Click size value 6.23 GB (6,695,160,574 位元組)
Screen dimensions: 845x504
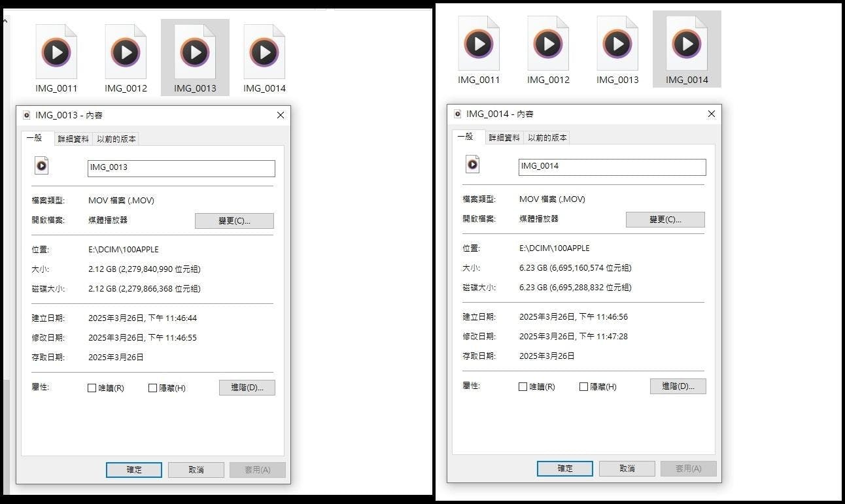pyautogui.click(x=576, y=268)
